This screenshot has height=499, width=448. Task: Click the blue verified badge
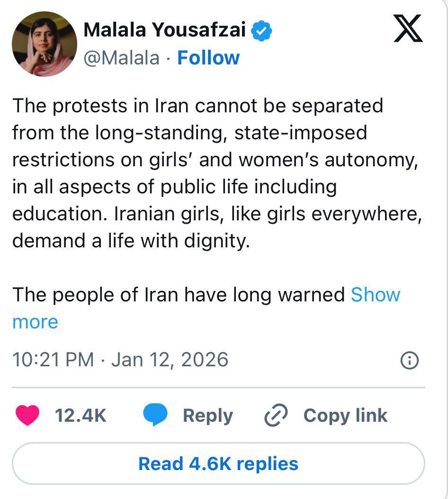pyautogui.click(x=261, y=31)
